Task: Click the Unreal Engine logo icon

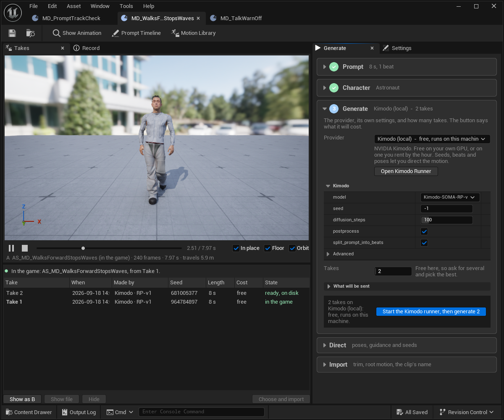Action: pyautogui.click(x=13, y=13)
